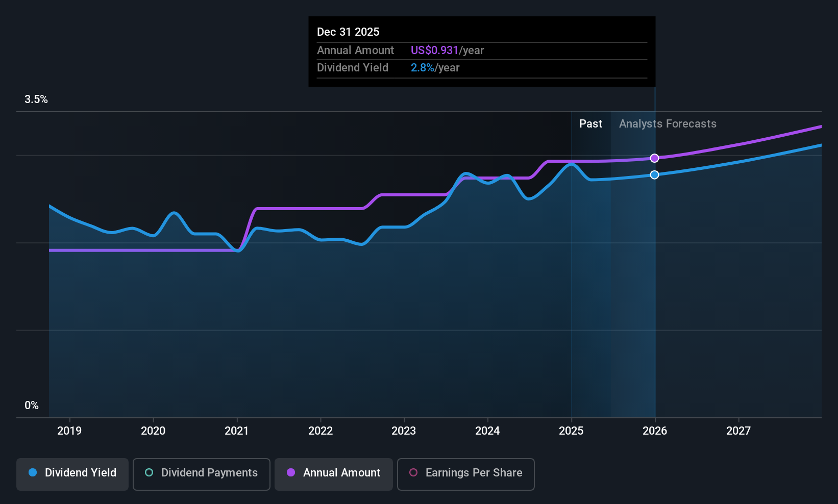This screenshot has width=838, height=504.
Task: Click the 3.5% y-axis label
Action: click(x=36, y=99)
